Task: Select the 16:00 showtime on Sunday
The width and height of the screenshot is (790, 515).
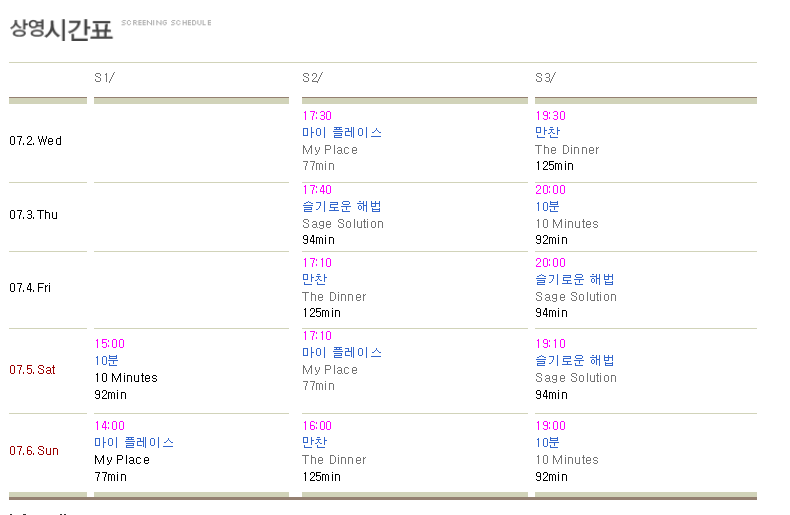Action: [317, 426]
